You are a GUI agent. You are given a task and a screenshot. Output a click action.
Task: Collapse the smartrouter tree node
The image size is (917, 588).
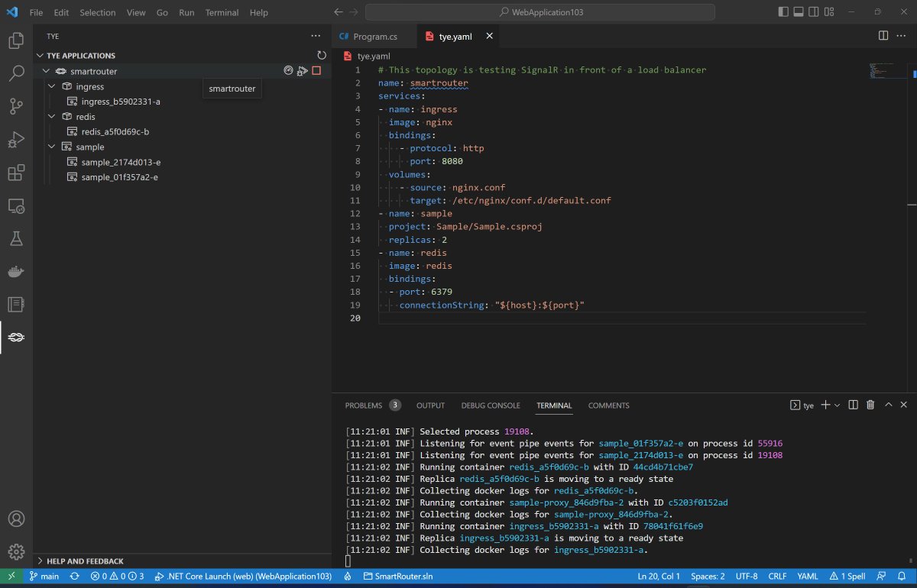click(46, 71)
